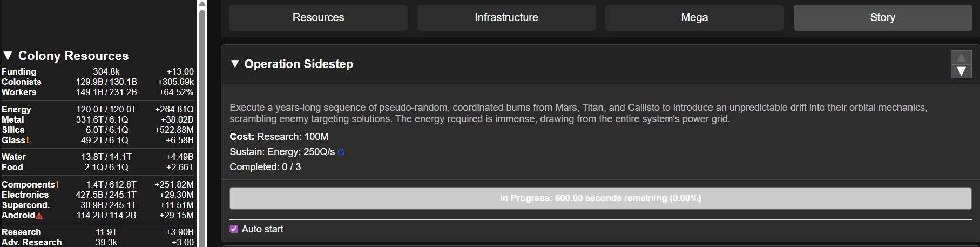The image size is (980, 247).
Task: Open the Story tab
Action: (883, 18)
